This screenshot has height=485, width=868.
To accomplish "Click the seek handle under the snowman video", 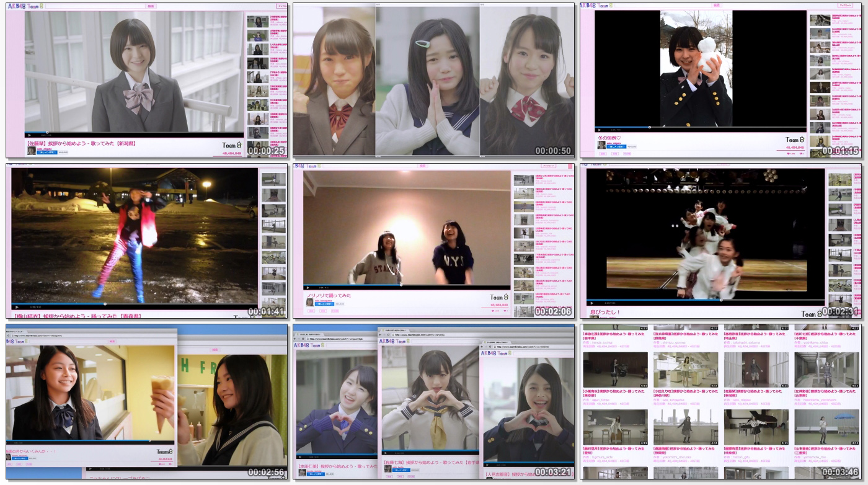I will pyautogui.click(x=649, y=127).
